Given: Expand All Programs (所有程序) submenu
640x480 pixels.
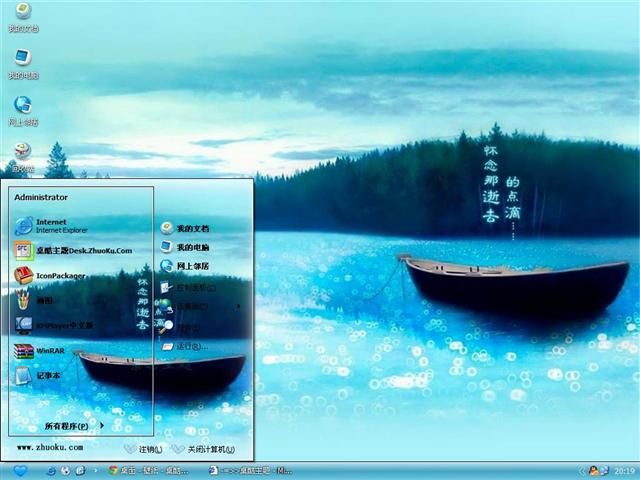Looking at the screenshot, I should (x=75, y=426).
